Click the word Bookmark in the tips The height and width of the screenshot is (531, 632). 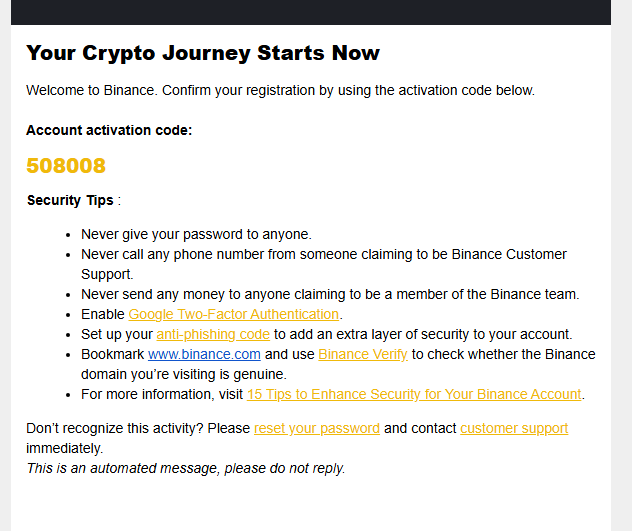(112, 354)
